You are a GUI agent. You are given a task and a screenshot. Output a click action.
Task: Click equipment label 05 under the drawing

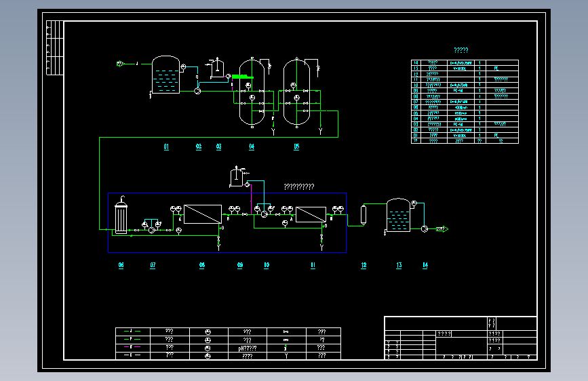(296, 146)
